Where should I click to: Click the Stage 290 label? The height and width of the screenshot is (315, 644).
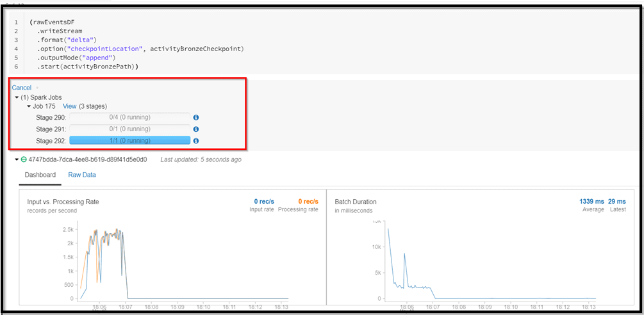pyautogui.click(x=51, y=118)
